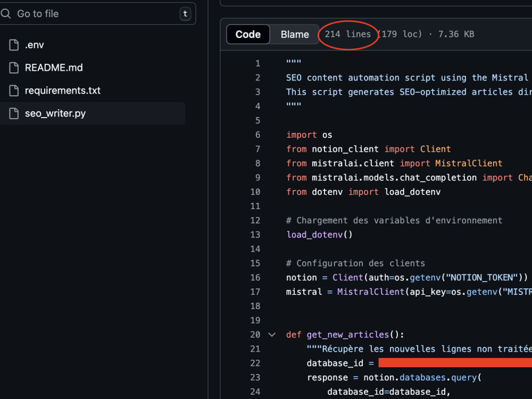Click line number 1
The width and height of the screenshot is (532, 399).
point(258,63)
